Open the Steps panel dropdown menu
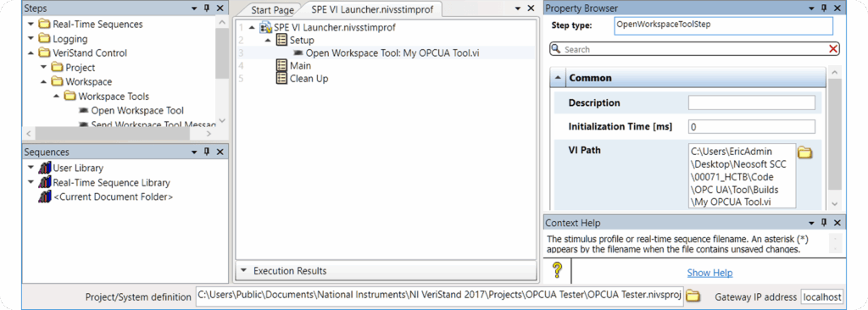 point(194,8)
